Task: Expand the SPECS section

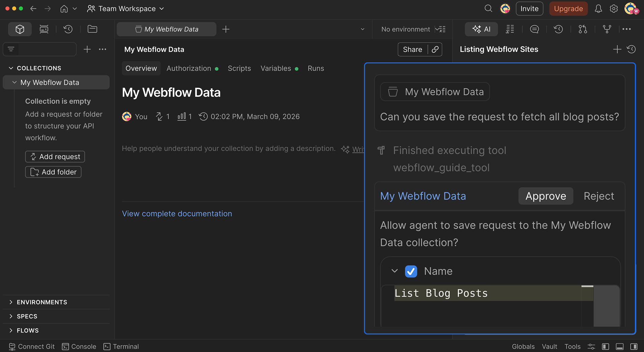Action: [x=11, y=316]
